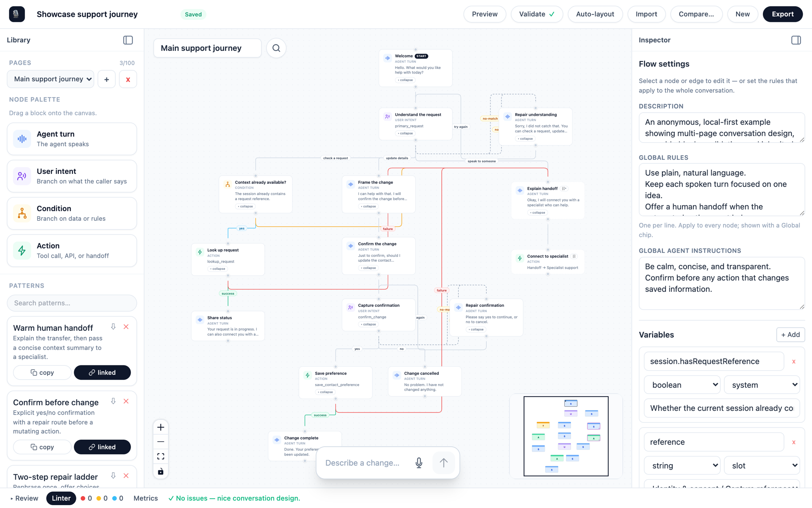The height and width of the screenshot is (508, 812).
Task: Delete the reference variable
Action: pyautogui.click(x=794, y=442)
